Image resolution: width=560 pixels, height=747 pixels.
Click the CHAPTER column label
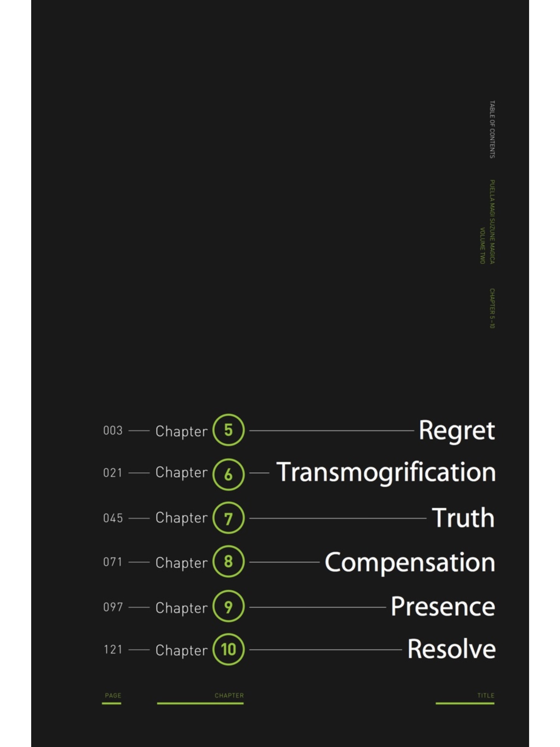(x=229, y=695)
